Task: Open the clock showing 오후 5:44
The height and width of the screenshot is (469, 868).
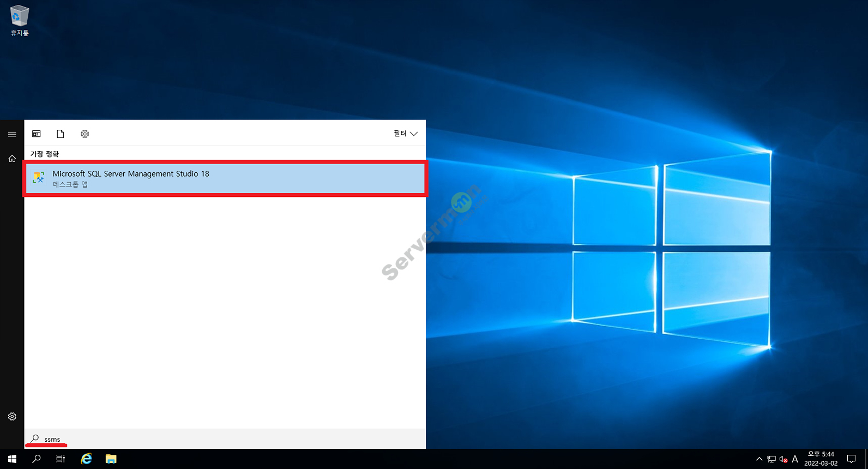Action: pos(821,459)
